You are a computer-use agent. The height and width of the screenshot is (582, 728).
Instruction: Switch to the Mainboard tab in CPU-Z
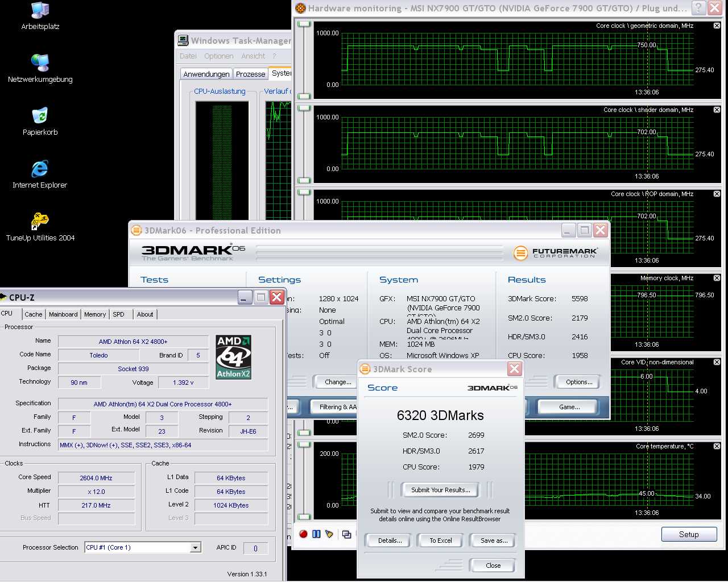63,314
